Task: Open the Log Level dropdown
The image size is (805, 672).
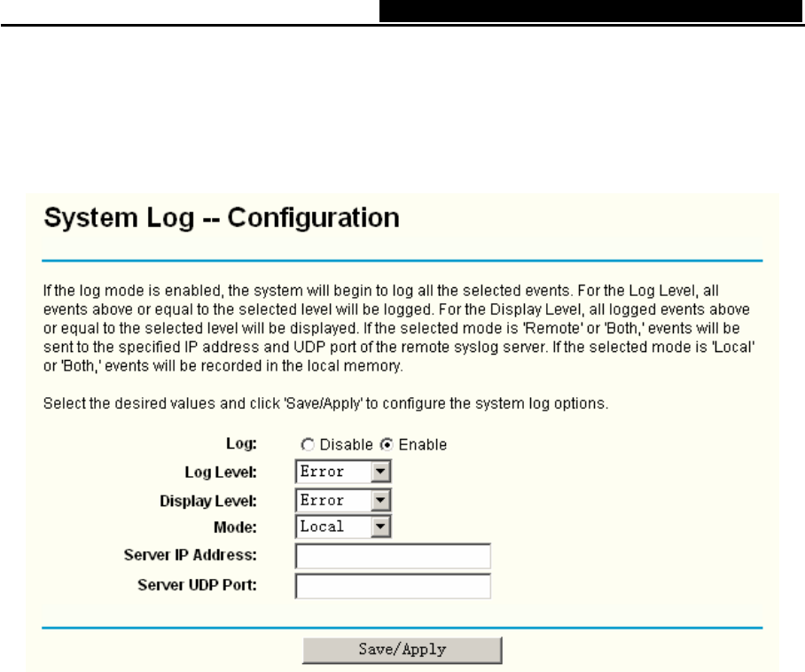Action: (343, 472)
